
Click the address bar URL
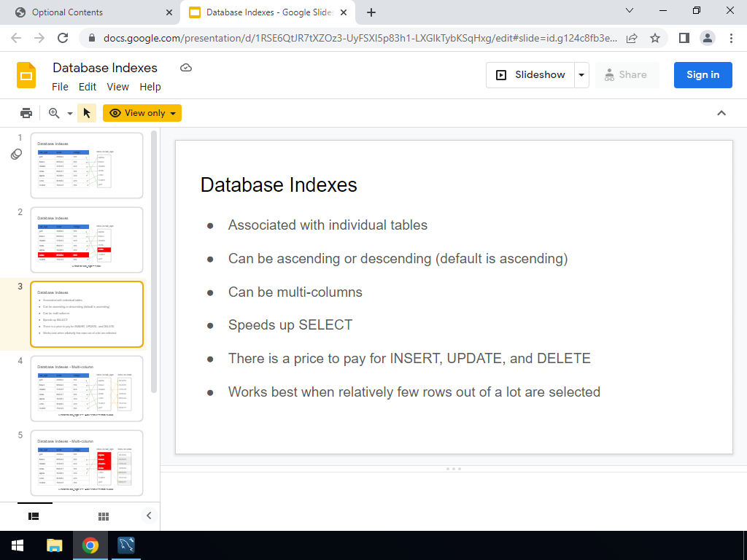(360, 38)
